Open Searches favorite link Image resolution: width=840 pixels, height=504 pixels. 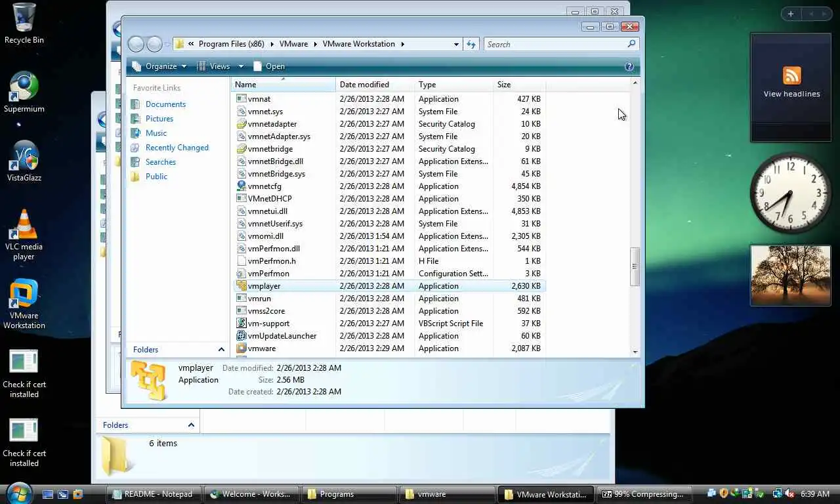[x=161, y=162]
